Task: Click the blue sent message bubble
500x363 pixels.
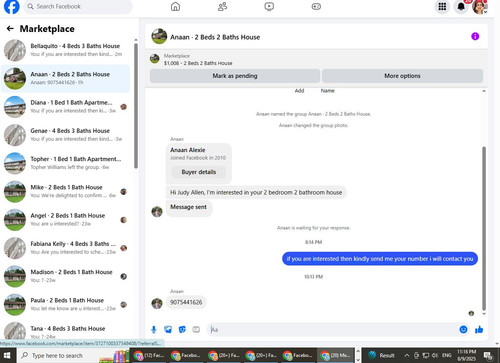Action: 380,259
